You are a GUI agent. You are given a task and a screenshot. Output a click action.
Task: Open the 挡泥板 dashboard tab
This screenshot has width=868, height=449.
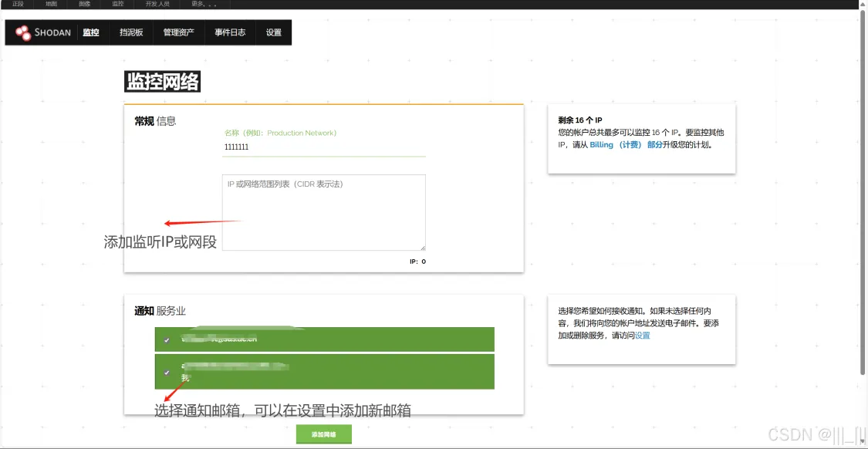click(x=131, y=32)
